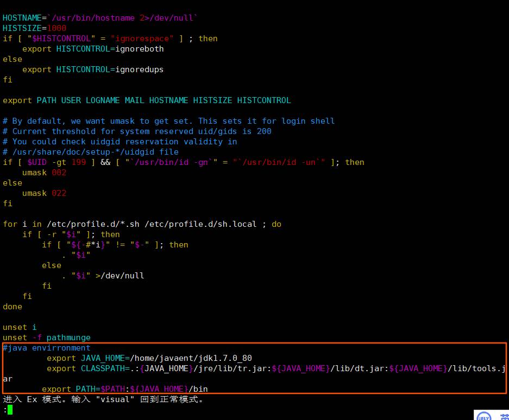Click the HOSTNAME= assignment line
The height and width of the screenshot is (420, 509).
[x=99, y=18]
